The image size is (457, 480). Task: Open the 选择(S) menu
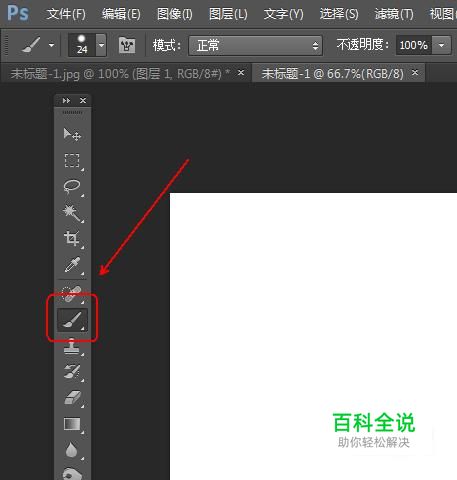[x=339, y=14]
